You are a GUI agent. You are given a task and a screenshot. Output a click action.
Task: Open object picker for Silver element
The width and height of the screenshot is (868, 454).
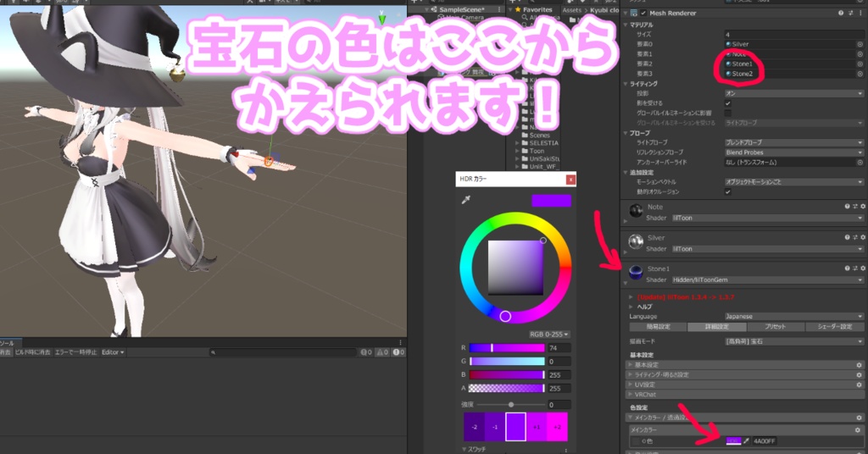point(860,44)
